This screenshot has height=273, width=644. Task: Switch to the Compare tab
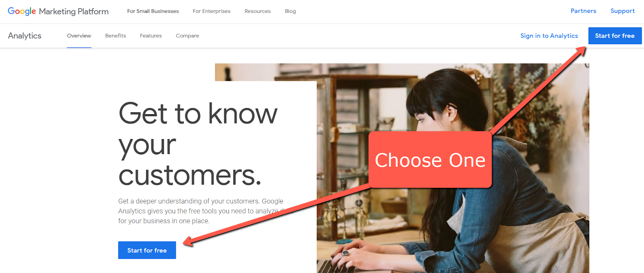[x=188, y=36]
